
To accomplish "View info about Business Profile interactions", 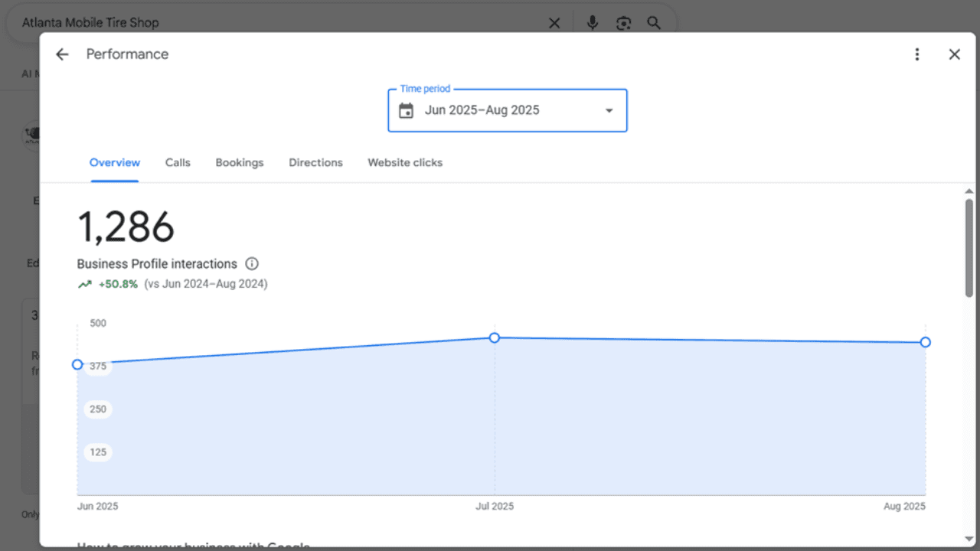I will [252, 263].
